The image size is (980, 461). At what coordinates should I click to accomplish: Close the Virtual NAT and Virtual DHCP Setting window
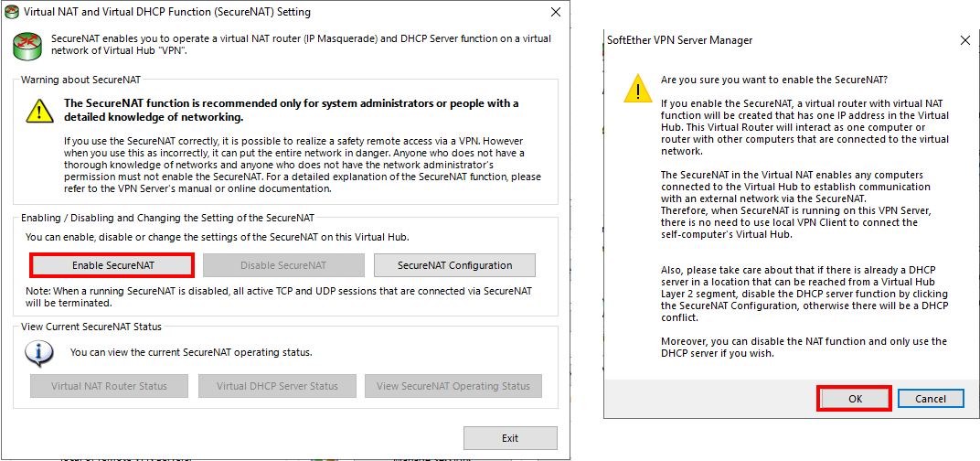pos(555,12)
